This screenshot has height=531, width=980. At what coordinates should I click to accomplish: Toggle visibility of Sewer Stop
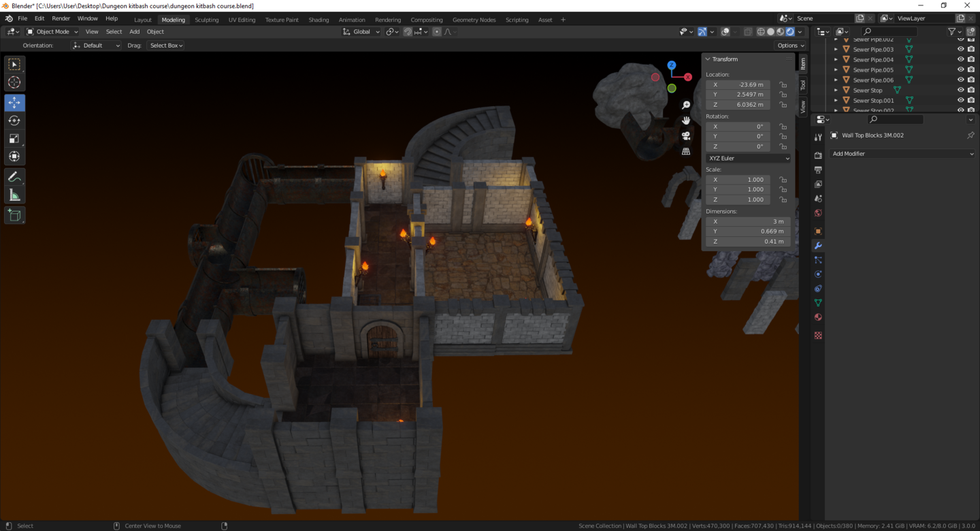961,90
